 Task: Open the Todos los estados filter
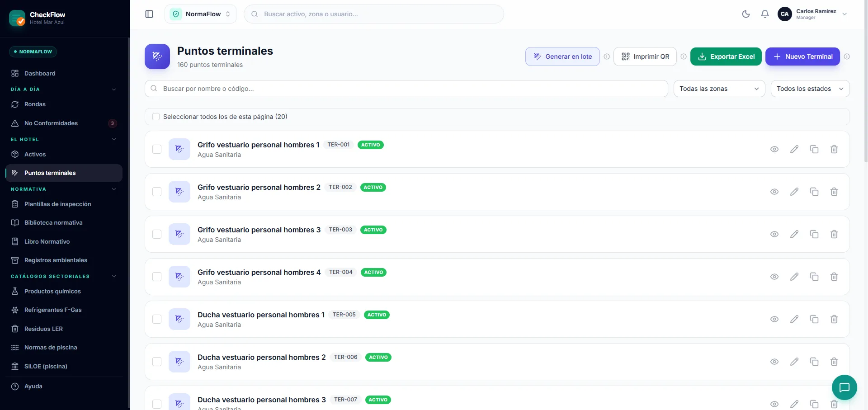[810, 89]
